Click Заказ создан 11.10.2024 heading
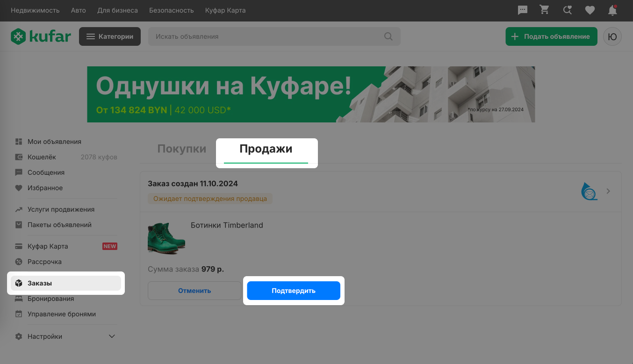 193,184
